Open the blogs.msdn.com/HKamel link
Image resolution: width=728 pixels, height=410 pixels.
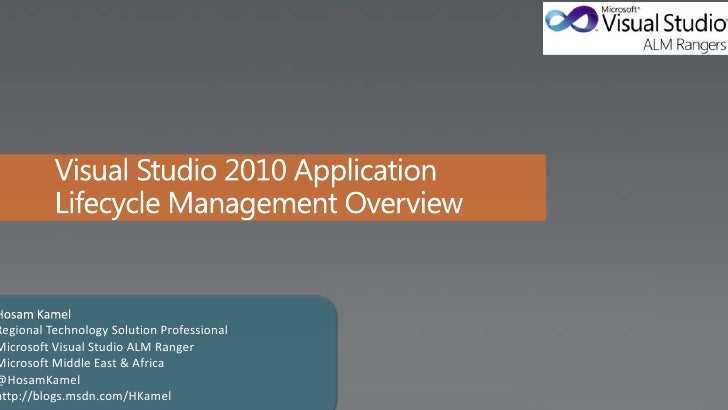[85, 396]
